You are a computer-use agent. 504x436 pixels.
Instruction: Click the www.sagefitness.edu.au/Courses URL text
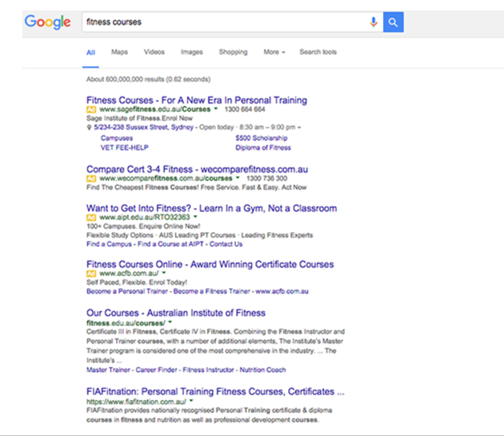[155, 110]
